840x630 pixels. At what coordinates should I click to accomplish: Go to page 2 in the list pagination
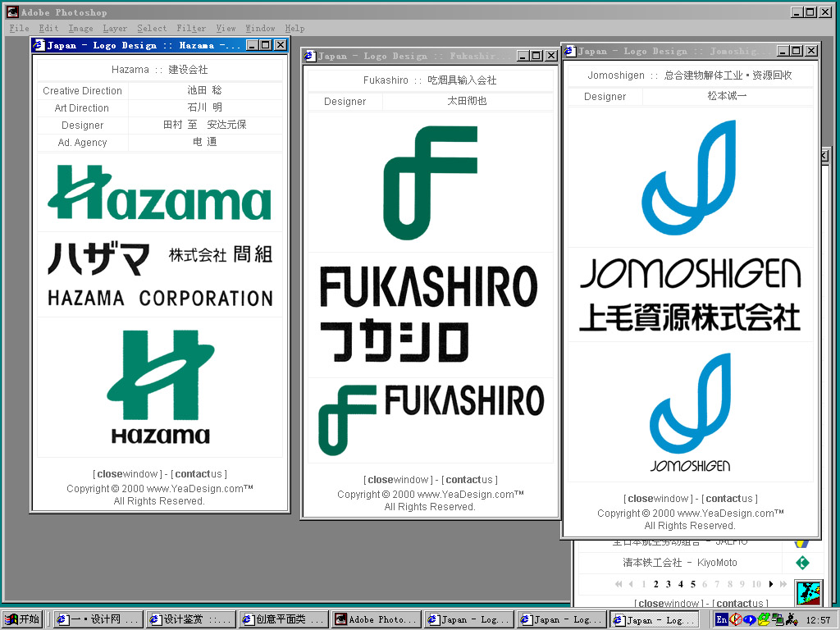click(x=655, y=584)
